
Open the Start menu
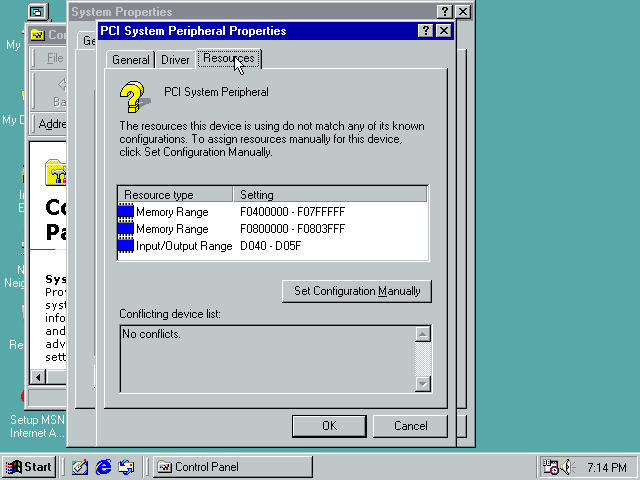[x=29, y=467]
